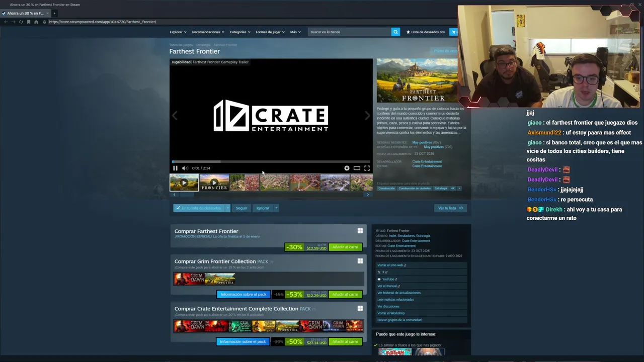Open the Crate Entertainment developer link
Viewport: 644px width, 362px height.
(x=427, y=161)
